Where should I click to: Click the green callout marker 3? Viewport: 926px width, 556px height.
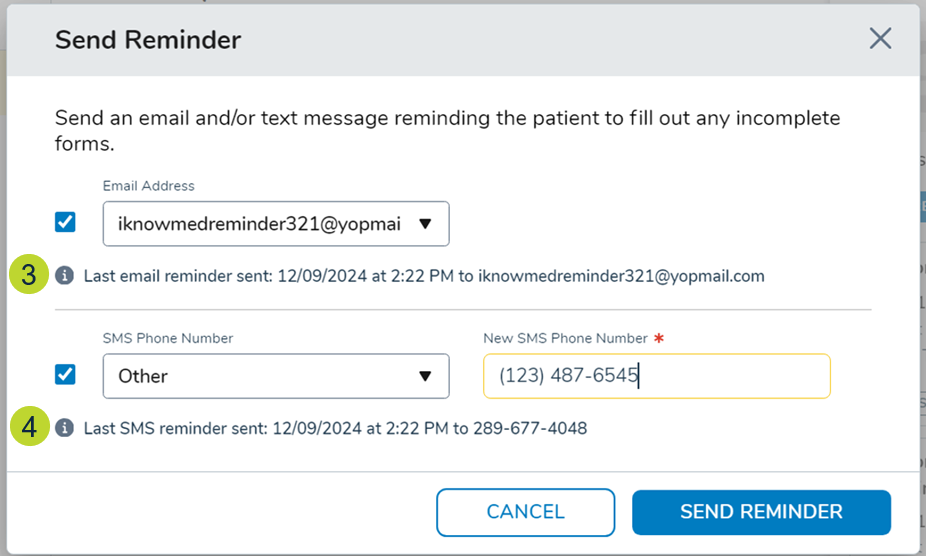coord(30,275)
